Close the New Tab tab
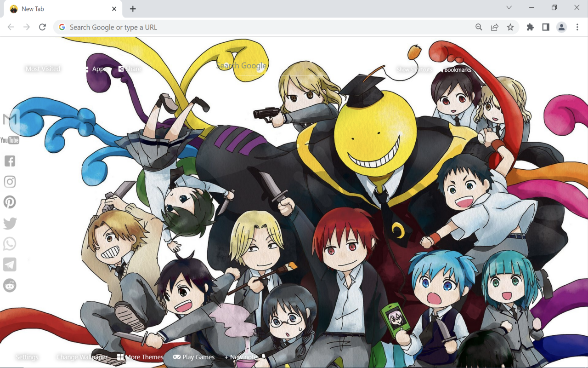The width and height of the screenshot is (588, 368). pyautogui.click(x=114, y=9)
